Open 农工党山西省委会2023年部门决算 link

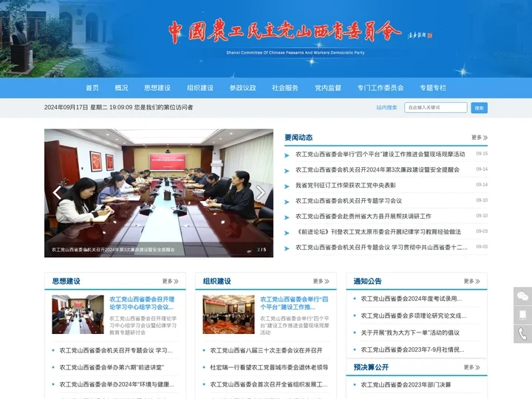pyautogui.click(x=406, y=385)
